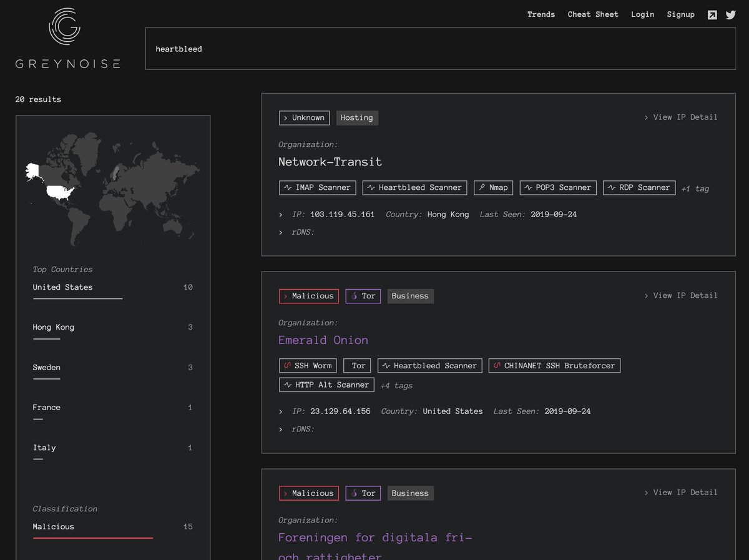Open the Cheat Sheet page
749x560 pixels.
click(593, 14)
